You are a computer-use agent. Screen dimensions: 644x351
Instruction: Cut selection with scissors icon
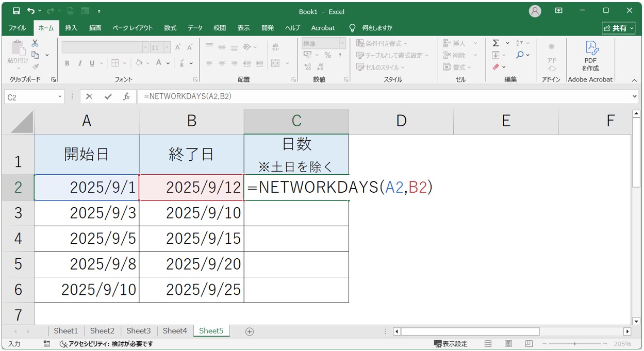tap(35, 43)
